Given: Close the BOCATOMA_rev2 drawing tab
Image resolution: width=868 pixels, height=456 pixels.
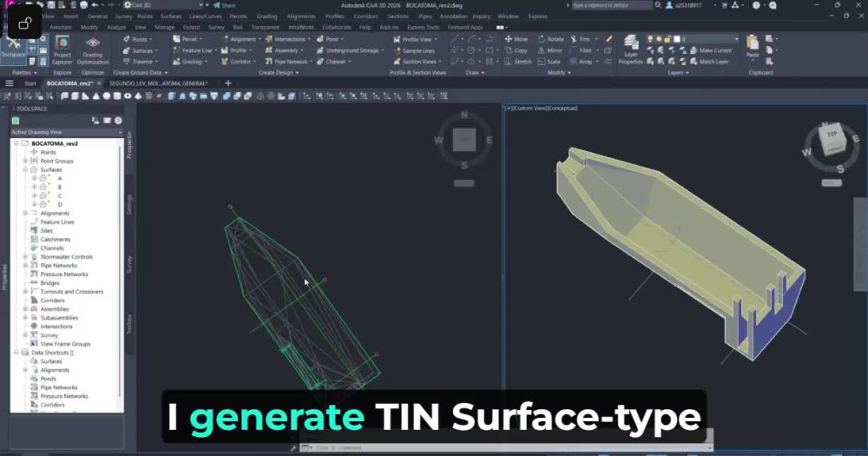Looking at the screenshot, I should coord(99,83).
